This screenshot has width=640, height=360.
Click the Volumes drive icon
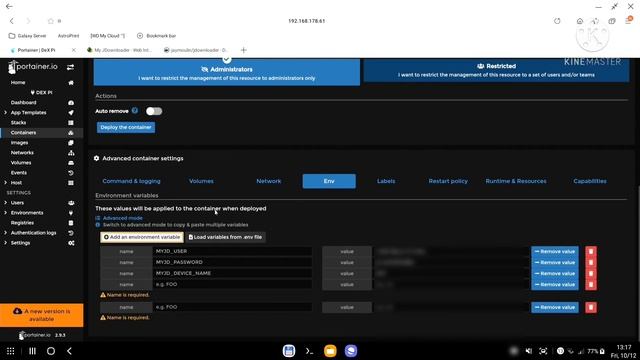tap(71, 163)
